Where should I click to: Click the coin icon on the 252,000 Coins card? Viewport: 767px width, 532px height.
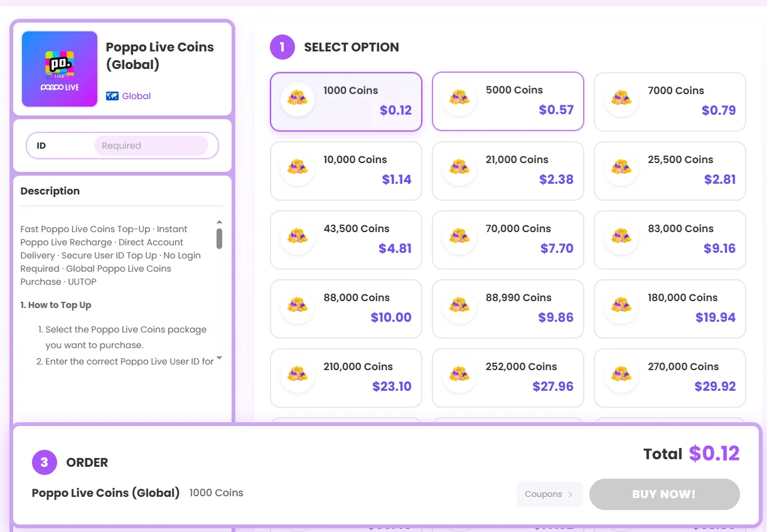tap(459, 375)
